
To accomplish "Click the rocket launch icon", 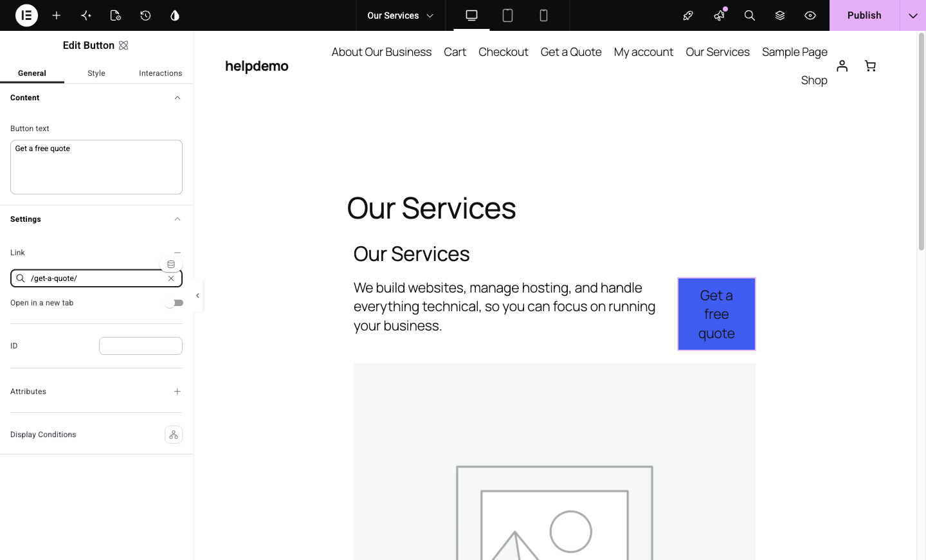I will click(x=688, y=15).
